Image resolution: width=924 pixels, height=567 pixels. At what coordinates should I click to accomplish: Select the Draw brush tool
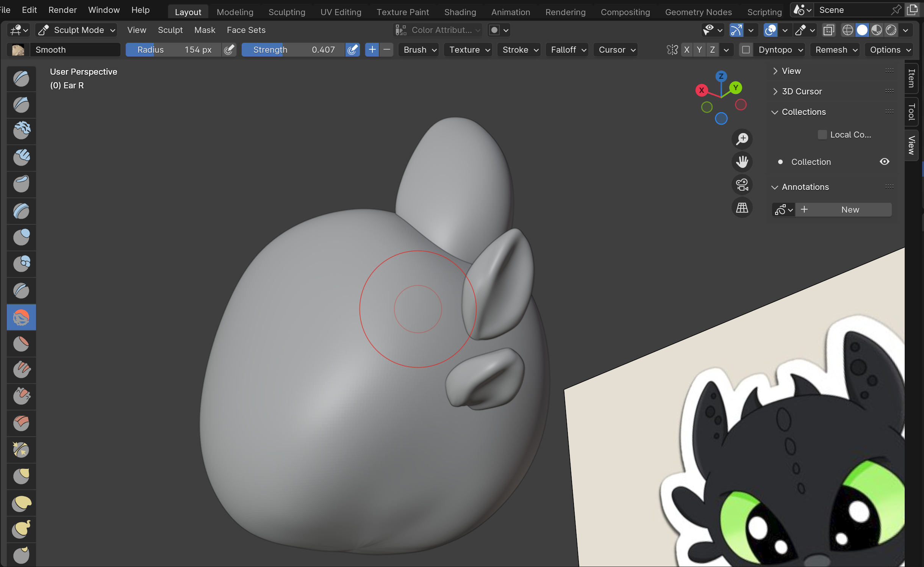pos(21,78)
